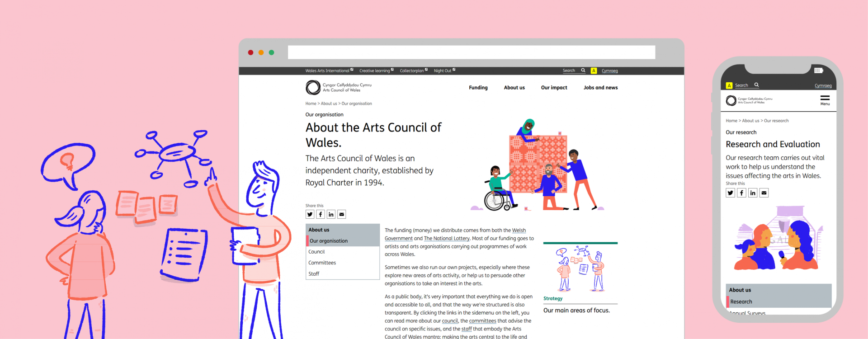The image size is (868, 339).
Task: Open Collectorplan link
Action: pos(412,71)
